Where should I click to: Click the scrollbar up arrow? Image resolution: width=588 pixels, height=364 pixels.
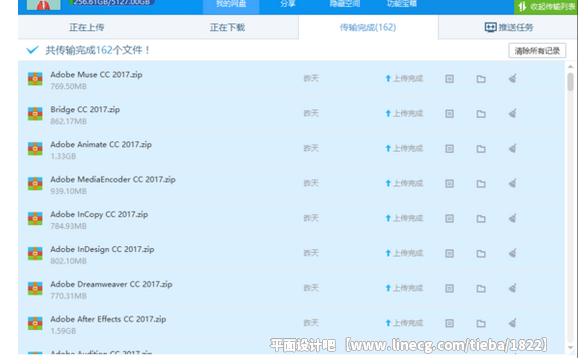pos(570,66)
